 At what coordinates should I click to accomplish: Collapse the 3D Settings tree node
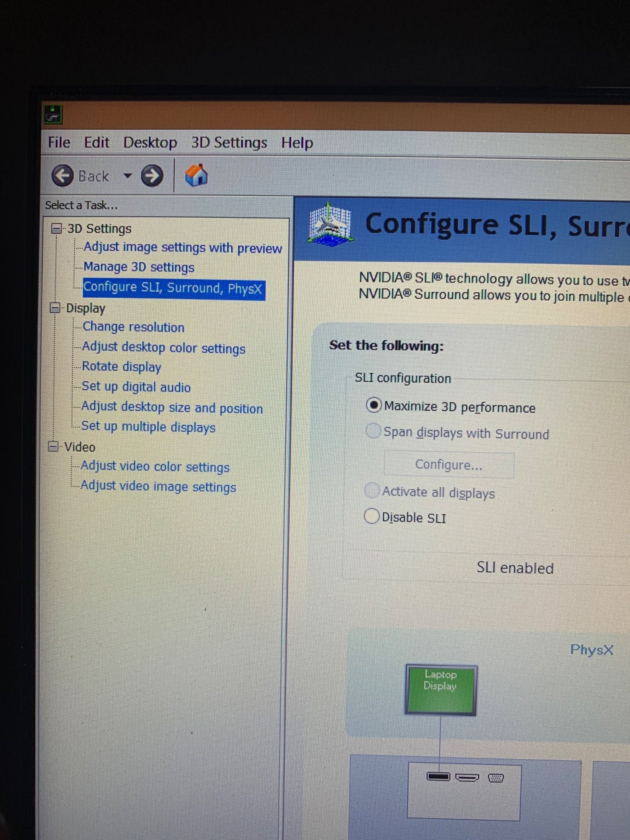click(x=57, y=228)
